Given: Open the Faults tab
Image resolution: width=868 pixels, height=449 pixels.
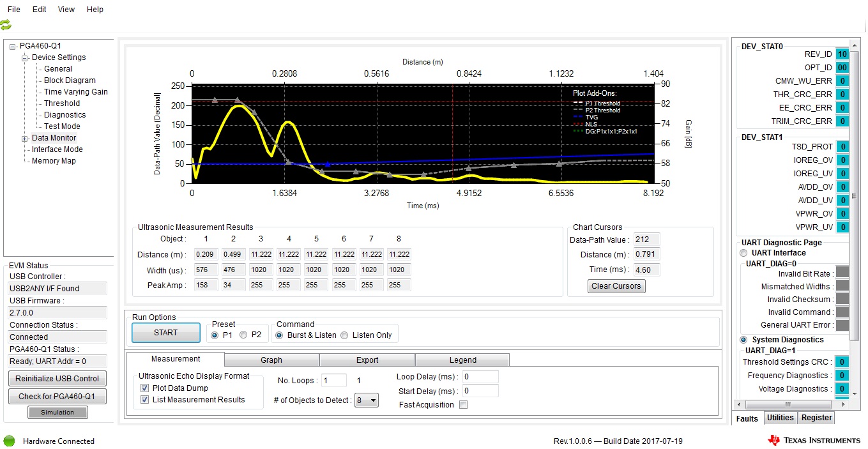Looking at the screenshot, I should pos(747,419).
